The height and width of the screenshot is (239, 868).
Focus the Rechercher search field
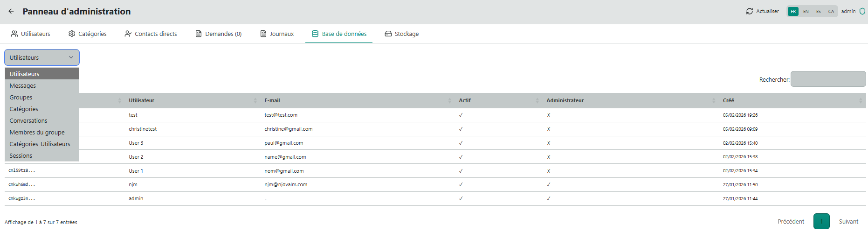(828, 79)
